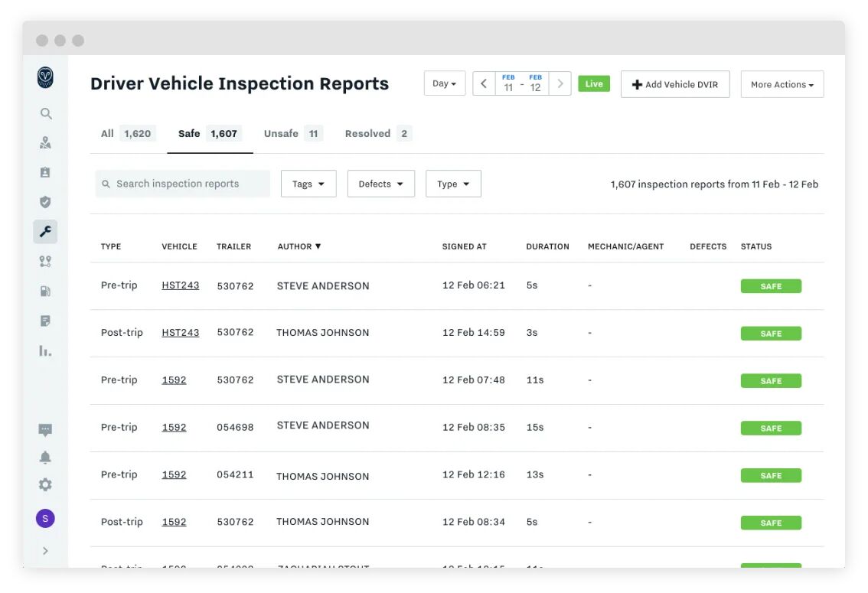Open the Day range dropdown
This screenshot has width=868, height=593.
pyautogui.click(x=445, y=83)
